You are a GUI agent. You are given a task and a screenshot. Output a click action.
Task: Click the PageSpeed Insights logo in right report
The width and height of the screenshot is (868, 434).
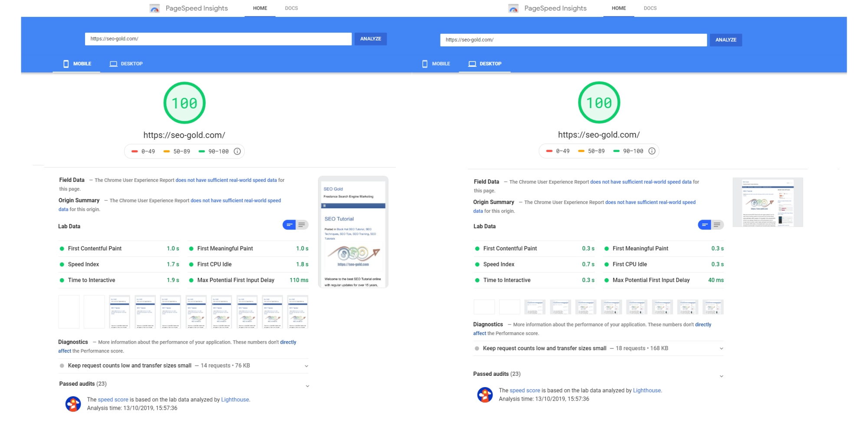(x=513, y=8)
